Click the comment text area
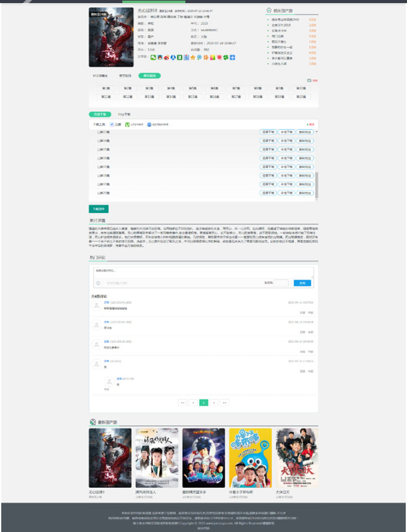 [x=203, y=273]
